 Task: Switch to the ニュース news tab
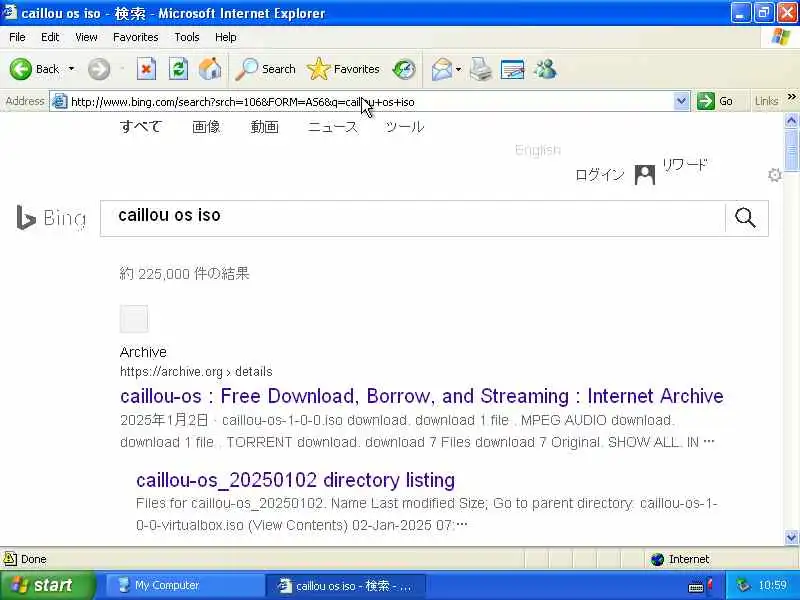click(333, 127)
